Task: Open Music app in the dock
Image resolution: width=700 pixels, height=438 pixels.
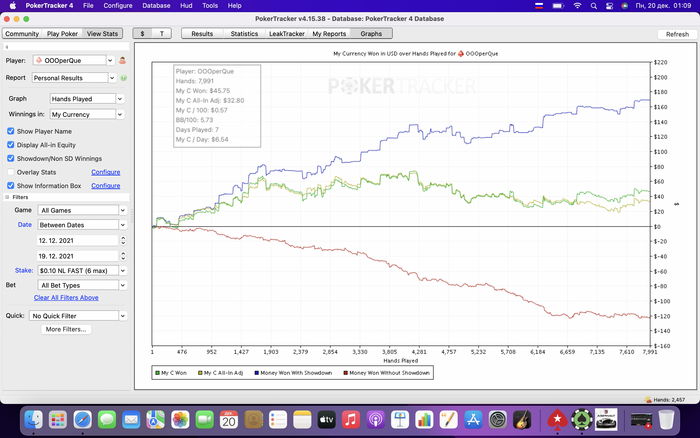Action: (x=351, y=420)
